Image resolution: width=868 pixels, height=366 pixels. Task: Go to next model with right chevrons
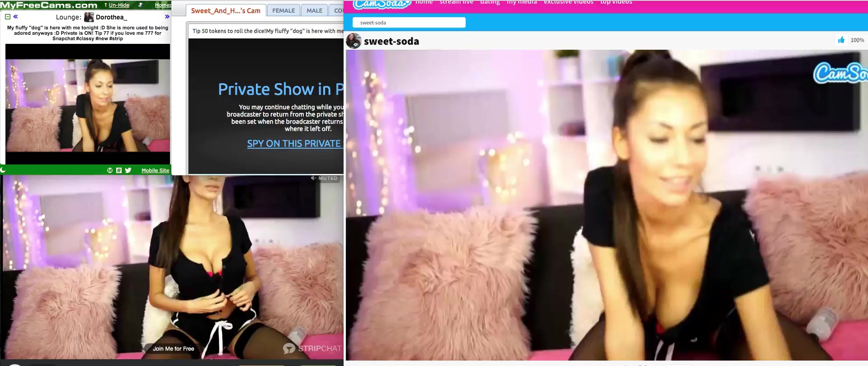coord(167,17)
